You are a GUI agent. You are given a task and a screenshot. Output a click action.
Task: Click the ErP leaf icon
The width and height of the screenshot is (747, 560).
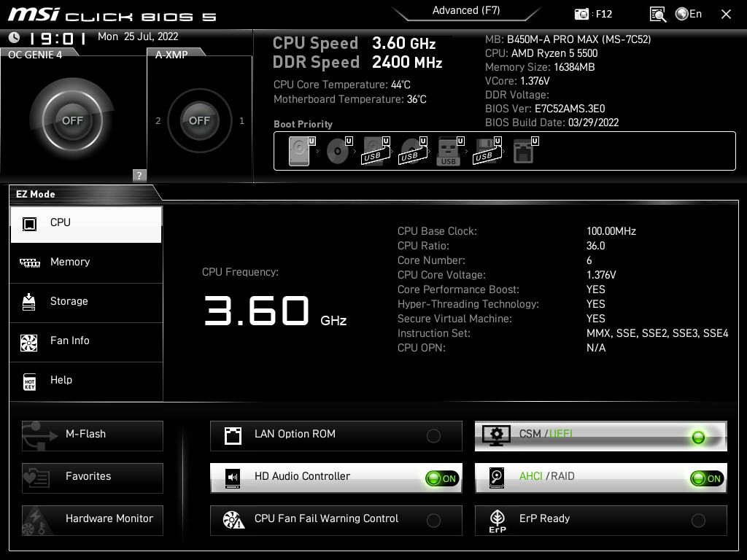[498, 521]
